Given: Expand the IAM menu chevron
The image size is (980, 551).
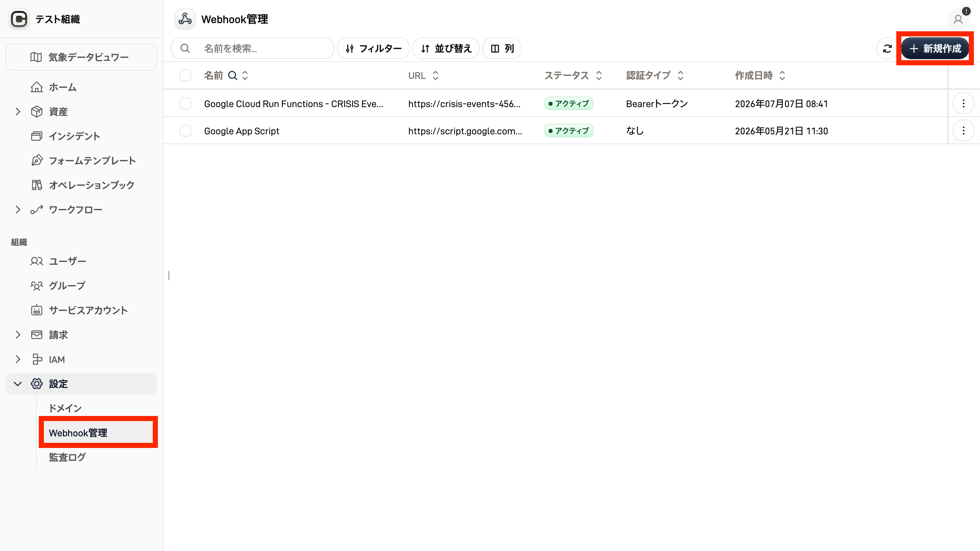Looking at the screenshot, I should click(x=17, y=360).
